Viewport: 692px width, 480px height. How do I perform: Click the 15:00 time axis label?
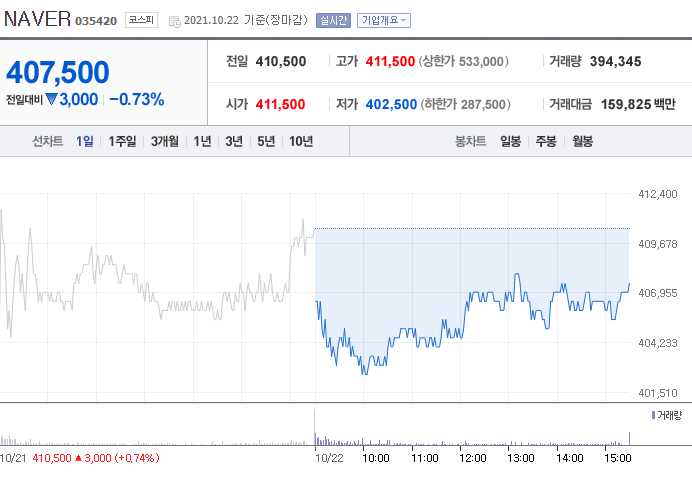618,458
